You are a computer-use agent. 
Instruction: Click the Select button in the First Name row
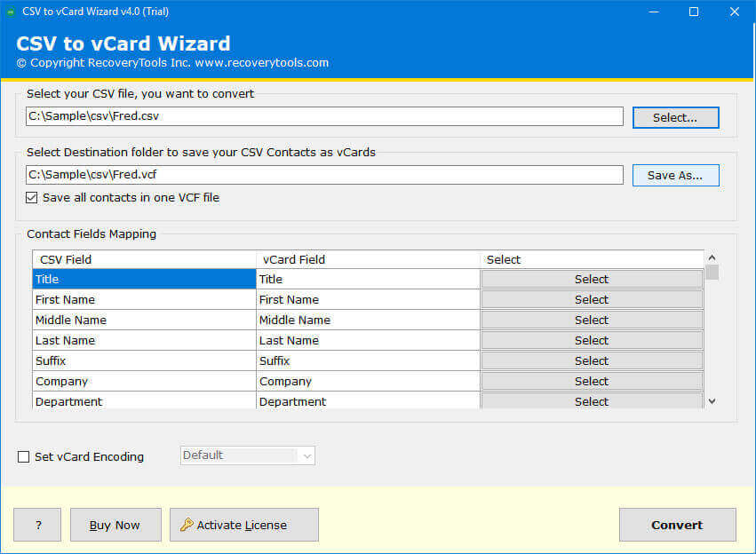[x=592, y=300]
